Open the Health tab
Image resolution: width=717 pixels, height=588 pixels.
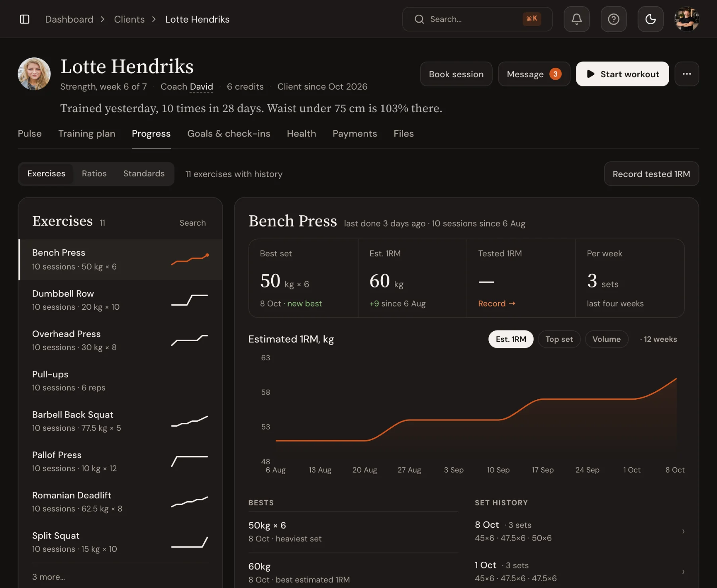pyautogui.click(x=302, y=134)
